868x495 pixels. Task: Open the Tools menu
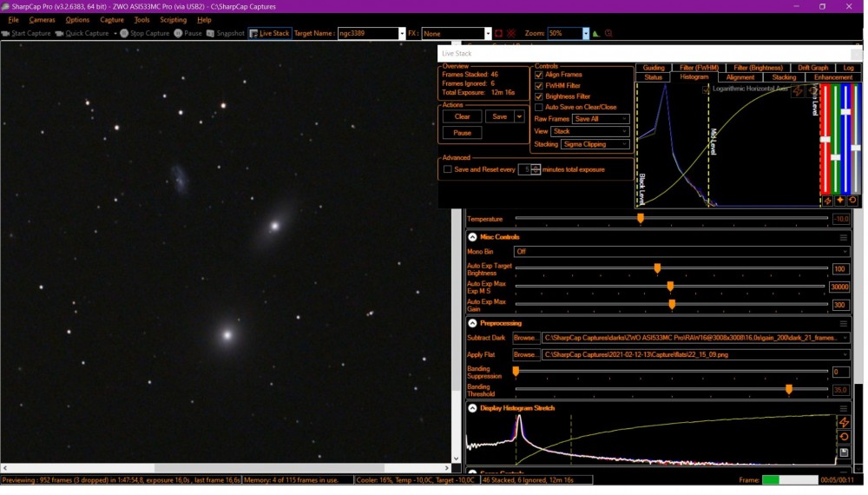point(141,20)
